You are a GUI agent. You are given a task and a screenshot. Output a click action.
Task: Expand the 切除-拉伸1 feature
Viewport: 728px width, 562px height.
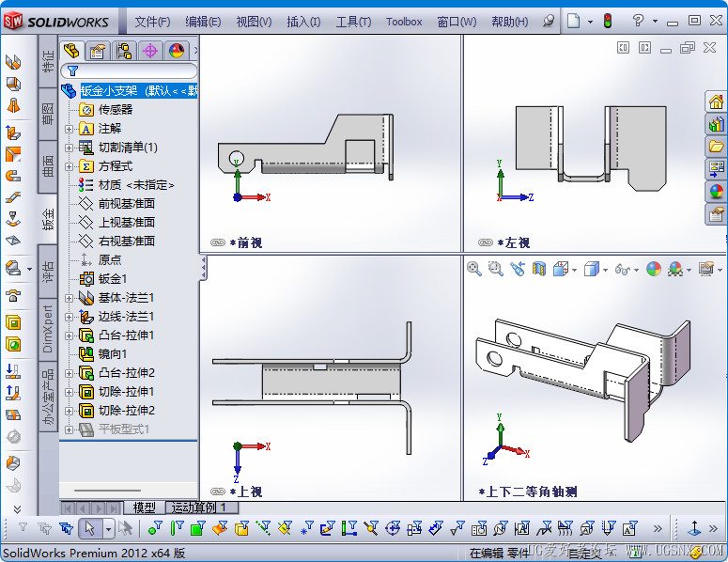tap(69, 392)
